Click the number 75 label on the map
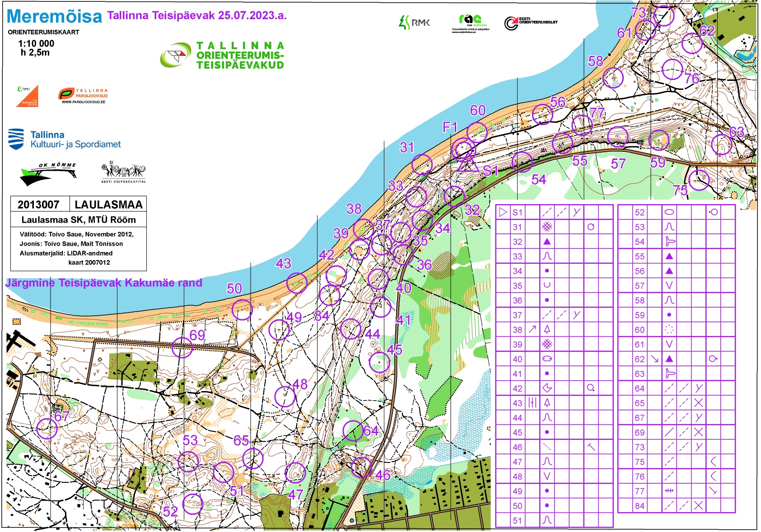The height and width of the screenshot is (532, 761). [x=680, y=191]
